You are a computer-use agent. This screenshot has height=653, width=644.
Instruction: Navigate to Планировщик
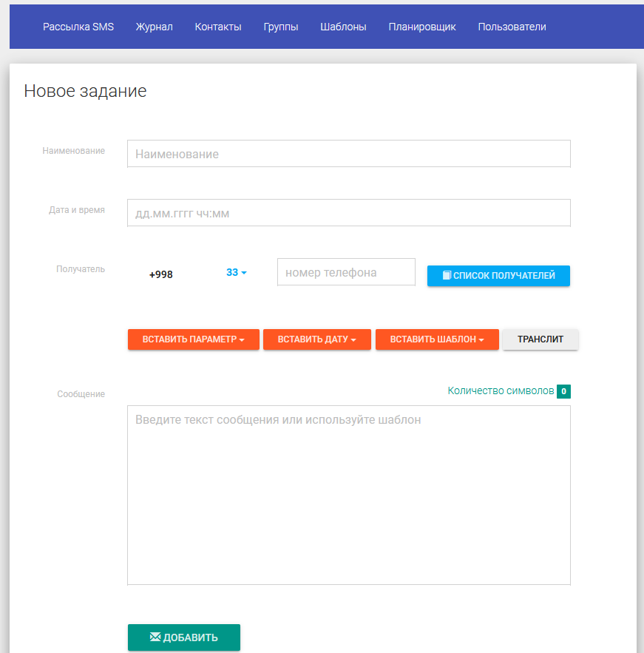422,27
